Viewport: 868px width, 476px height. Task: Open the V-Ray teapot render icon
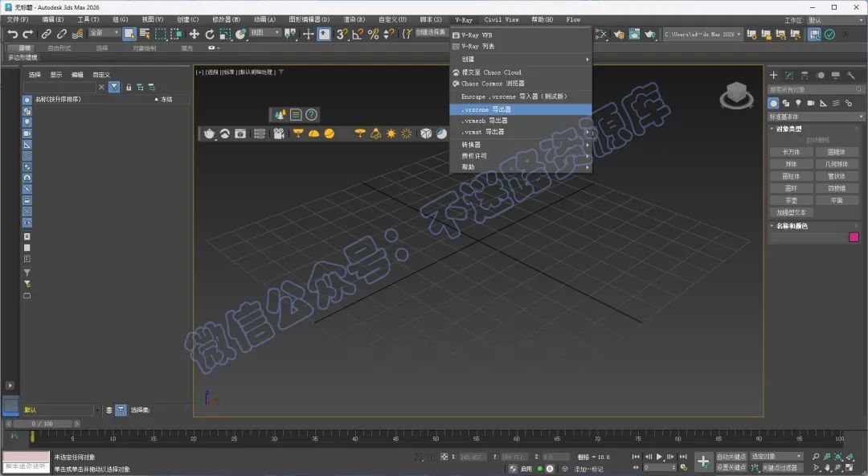(x=209, y=133)
